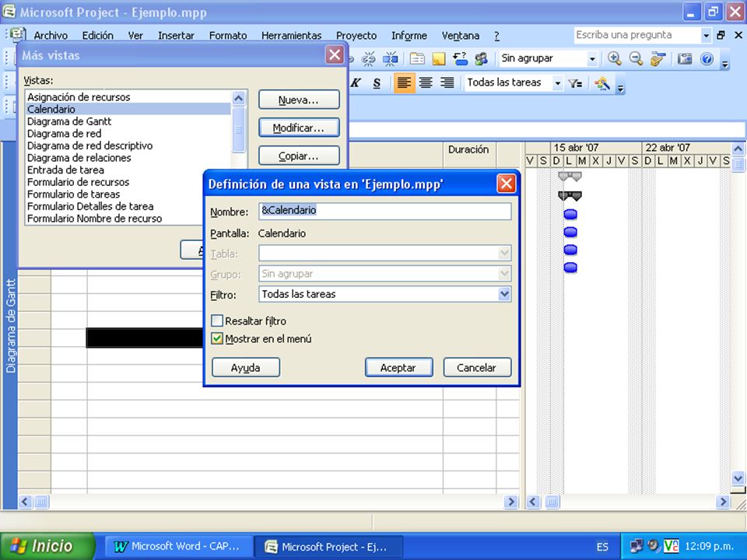The width and height of the screenshot is (747, 560).
Task: Click the Vistas list vertical scrollbar thumb
Action: point(239,129)
